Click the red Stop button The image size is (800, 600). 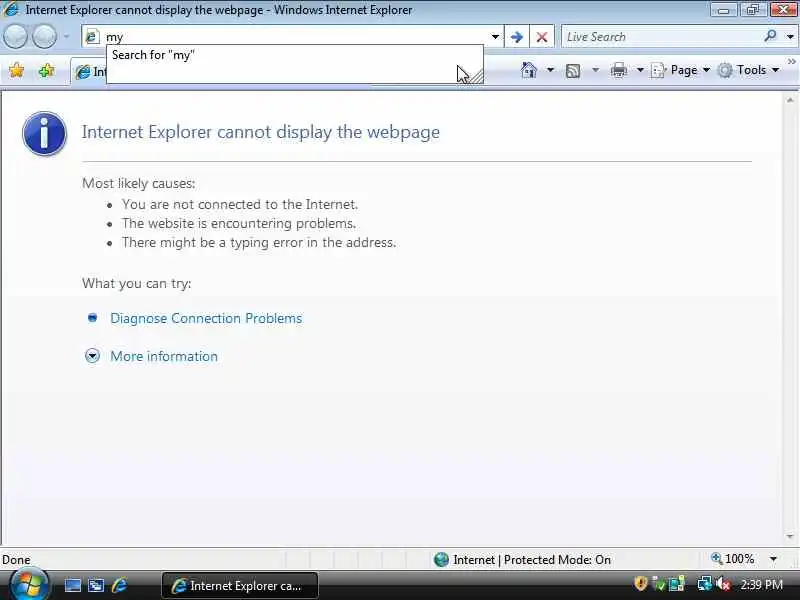tap(542, 37)
